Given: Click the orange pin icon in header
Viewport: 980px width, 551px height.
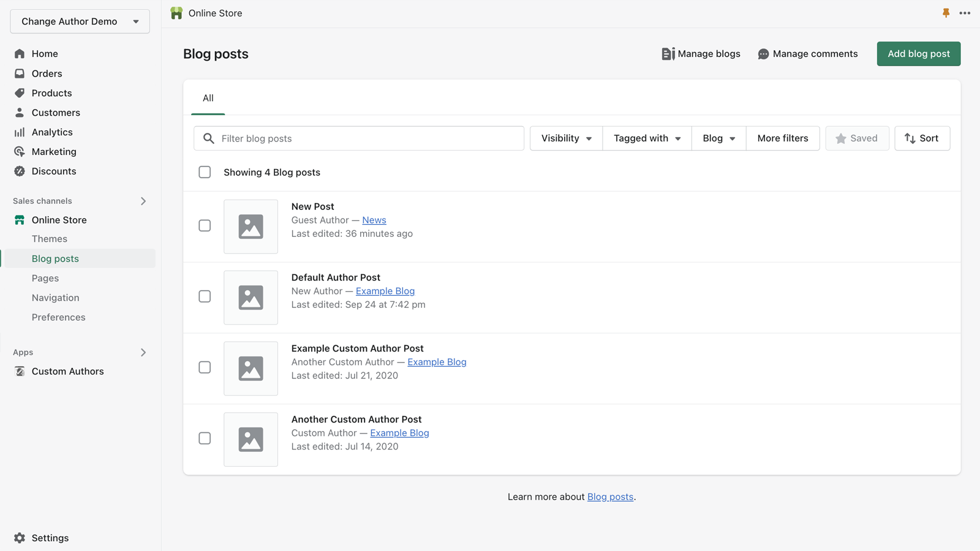Looking at the screenshot, I should tap(946, 12).
